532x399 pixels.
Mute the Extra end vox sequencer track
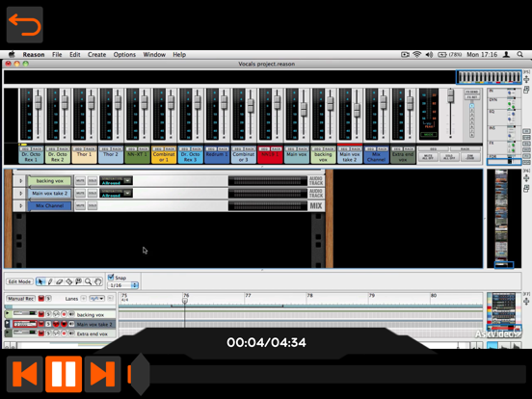click(x=41, y=333)
